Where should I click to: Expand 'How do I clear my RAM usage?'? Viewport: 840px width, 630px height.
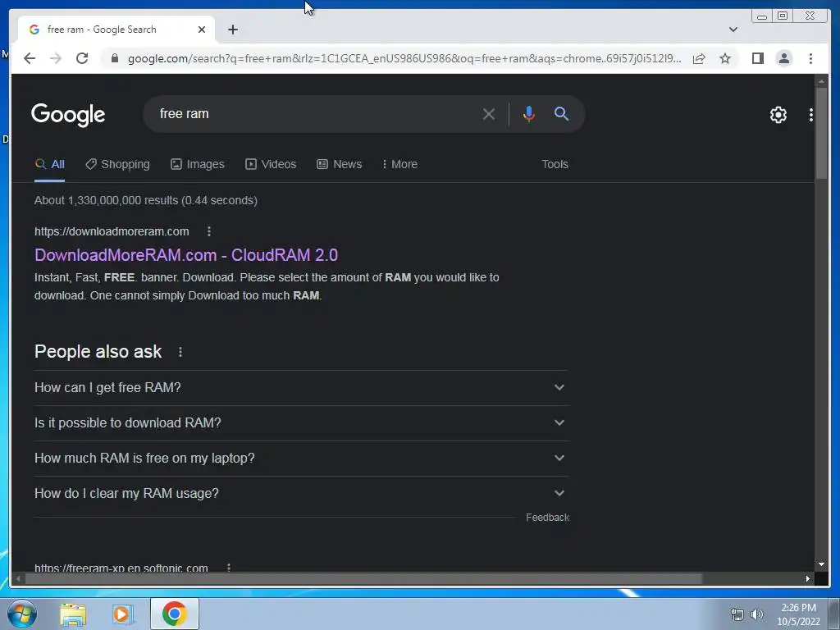[x=301, y=493]
